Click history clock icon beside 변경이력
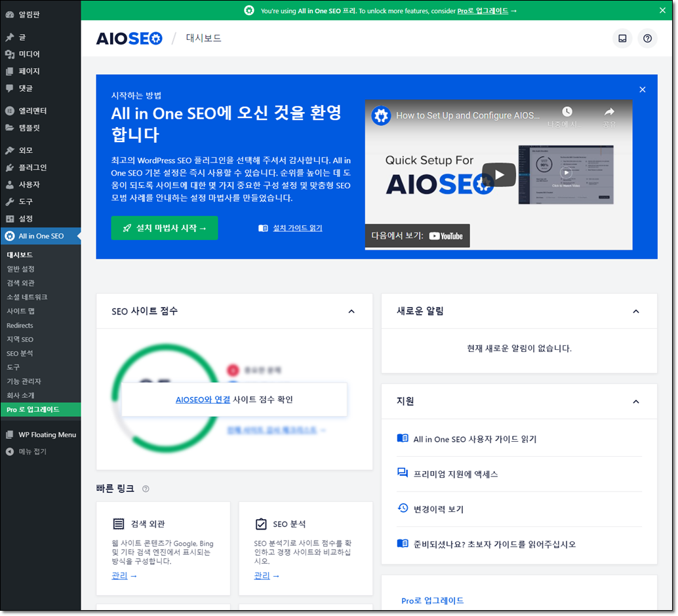The width and height of the screenshot is (678, 616). click(x=403, y=508)
